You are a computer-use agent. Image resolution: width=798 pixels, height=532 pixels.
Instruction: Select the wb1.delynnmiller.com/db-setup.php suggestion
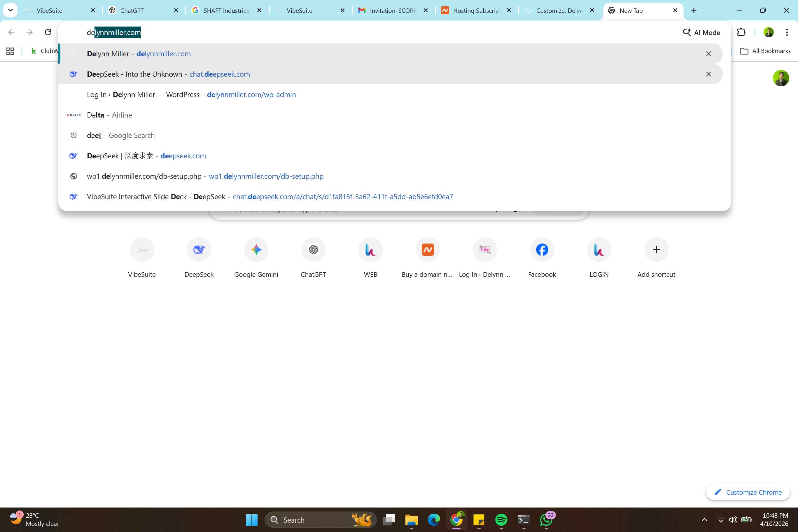(390, 176)
